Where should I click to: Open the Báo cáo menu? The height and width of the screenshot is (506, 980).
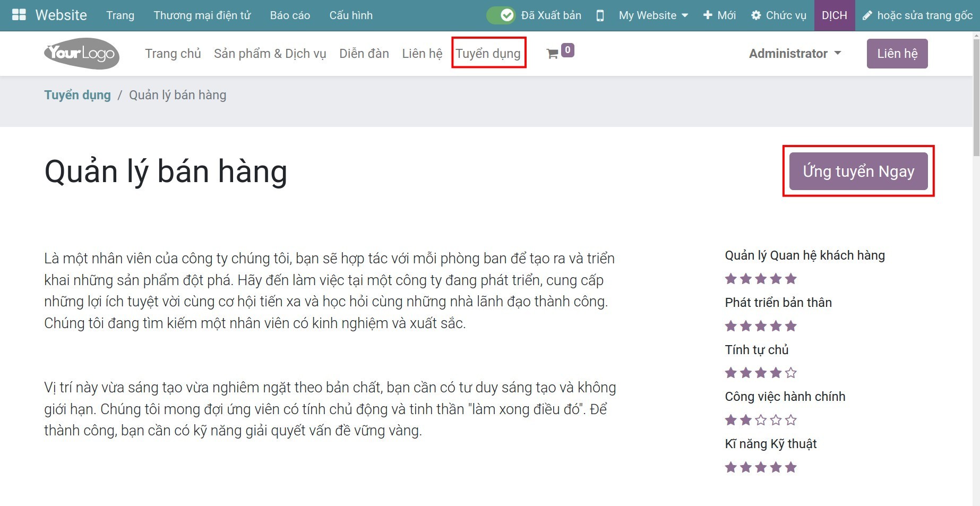click(290, 15)
